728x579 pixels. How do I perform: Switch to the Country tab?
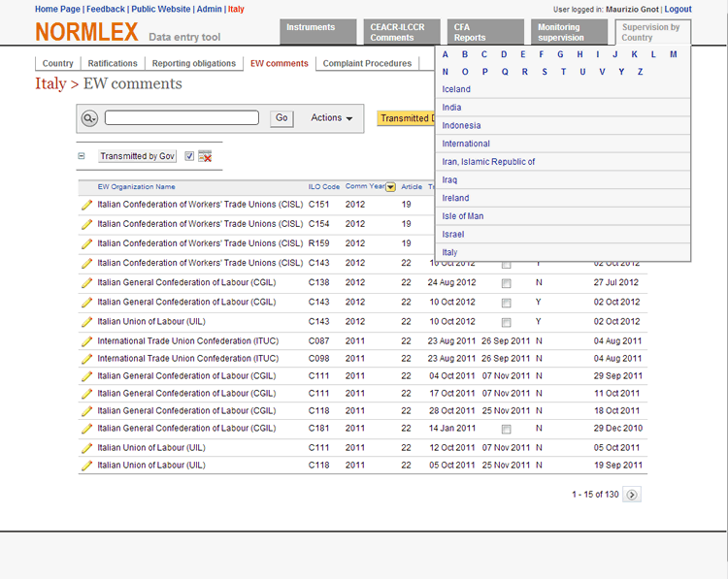(58, 64)
